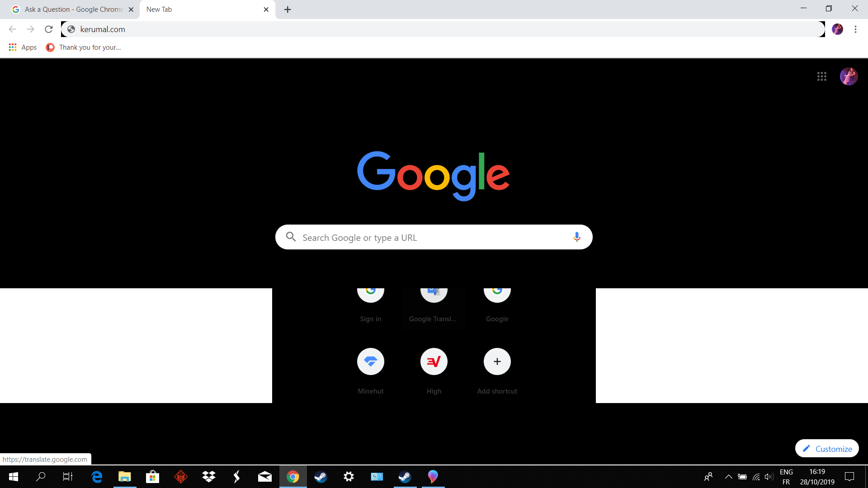Expand the hidden system tray icons
The width and height of the screenshot is (868, 488).
pos(728,477)
